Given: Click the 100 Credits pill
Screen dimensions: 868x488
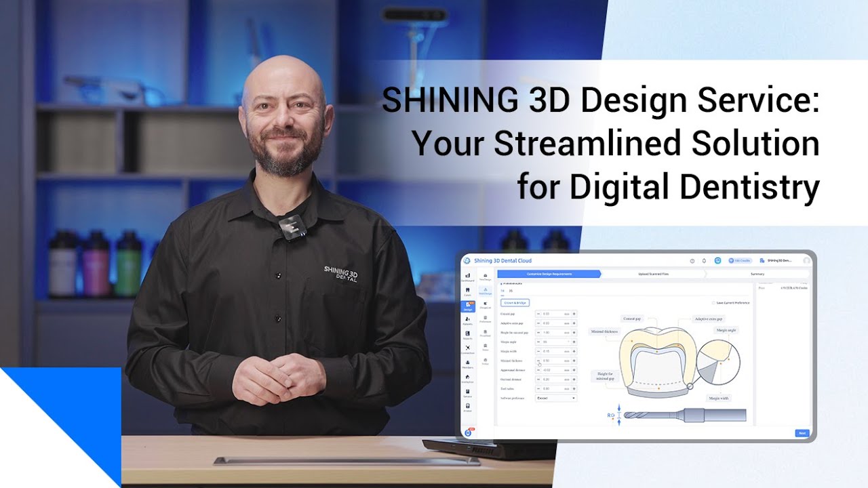Looking at the screenshot, I should (740, 261).
